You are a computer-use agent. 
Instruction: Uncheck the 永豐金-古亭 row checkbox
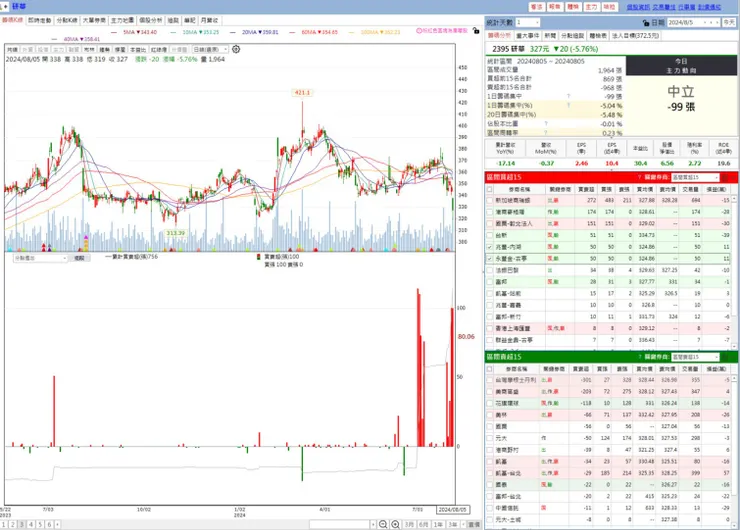point(490,259)
